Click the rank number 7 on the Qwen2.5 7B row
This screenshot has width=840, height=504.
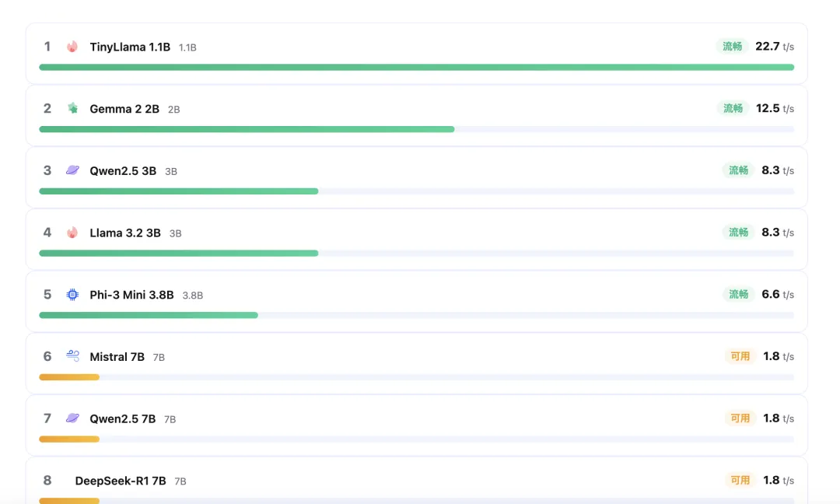click(47, 418)
